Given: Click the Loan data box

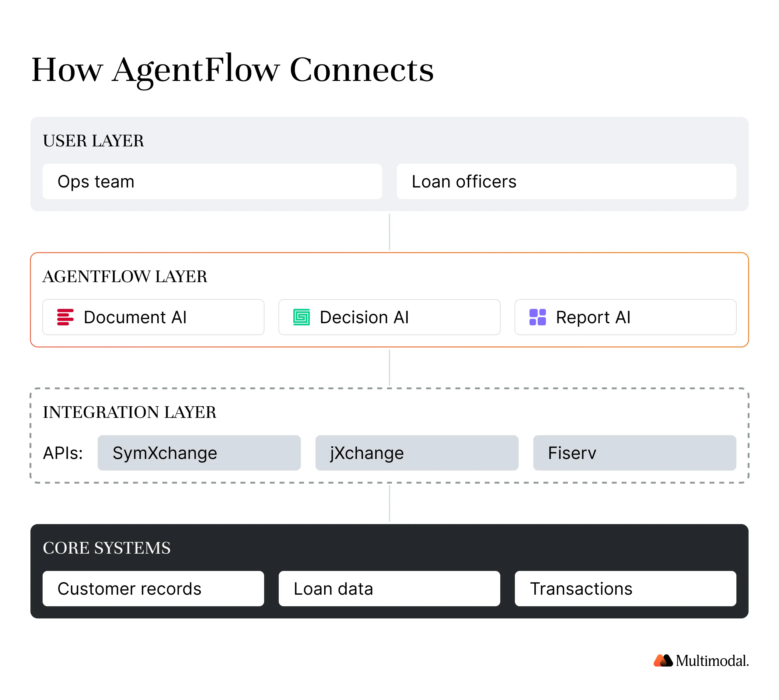Looking at the screenshot, I should tap(389, 589).
